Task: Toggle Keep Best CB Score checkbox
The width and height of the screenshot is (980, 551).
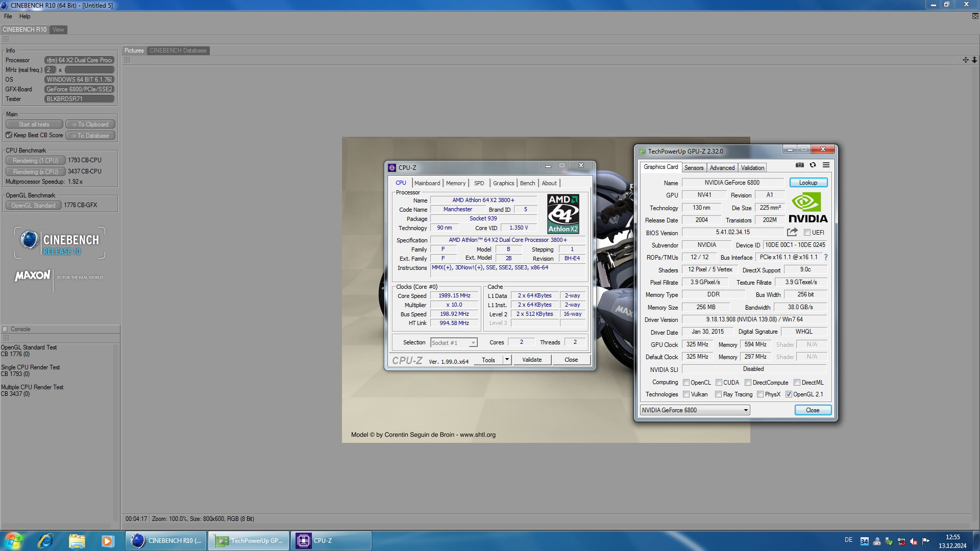Action: coord(9,135)
